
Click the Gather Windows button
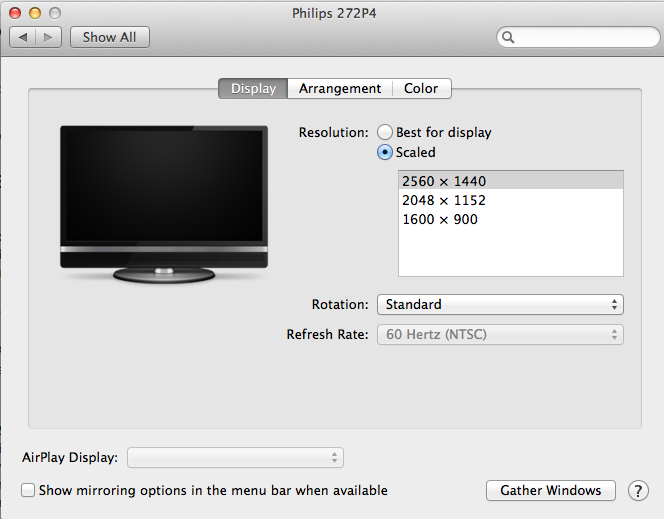point(551,490)
